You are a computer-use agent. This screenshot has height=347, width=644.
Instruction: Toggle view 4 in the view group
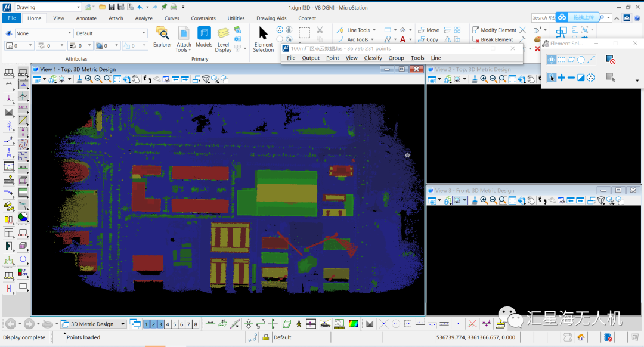pyautogui.click(x=168, y=324)
